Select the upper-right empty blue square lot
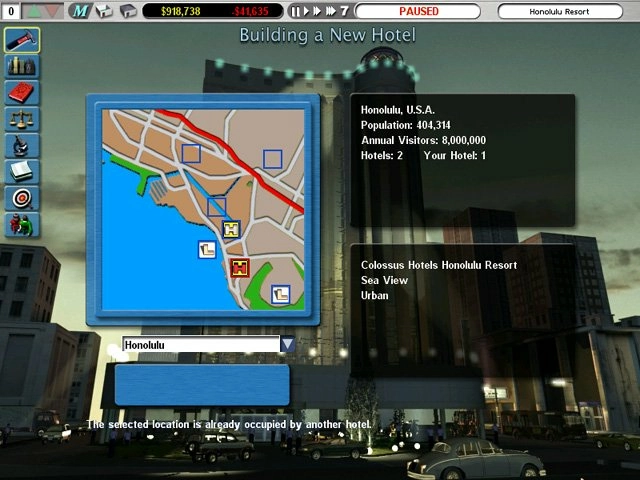Screen dimensions: 640x480 coord(272,158)
